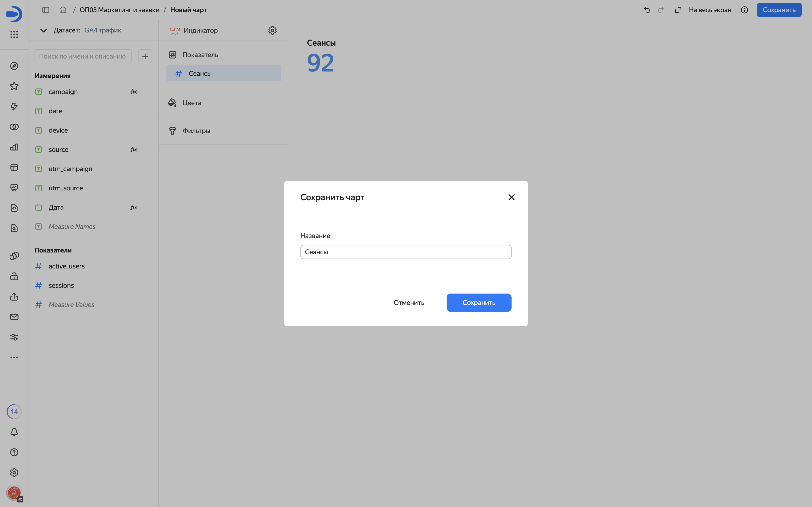Image resolution: width=812 pixels, height=507 pixels.
Task: Open favorites star in sidebar
Action: pyautogui.click(x=14, y=86)
